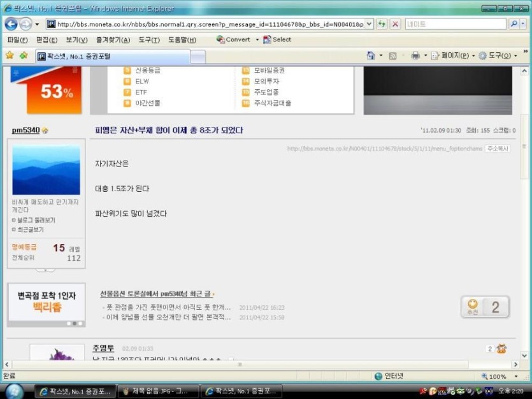Open the address bar URL dropdown
532x399 pixels.
point(369,24)
